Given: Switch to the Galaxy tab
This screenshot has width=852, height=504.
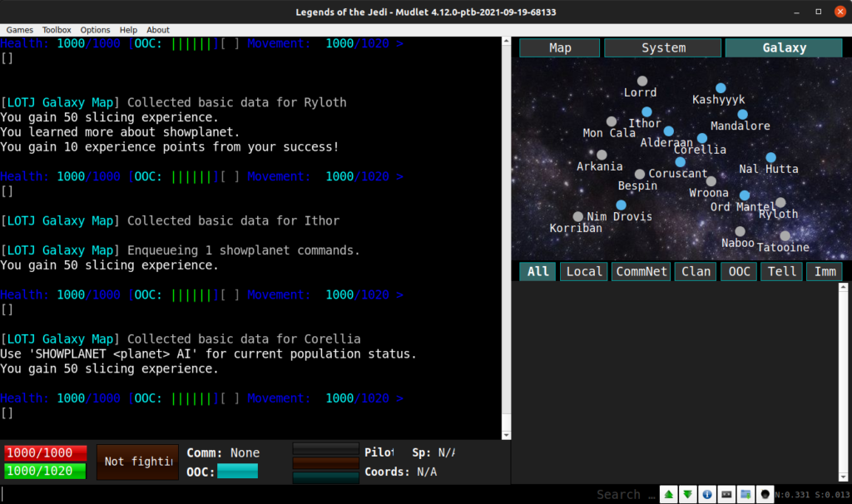Looking at the screenshot, I should [784, 47].
